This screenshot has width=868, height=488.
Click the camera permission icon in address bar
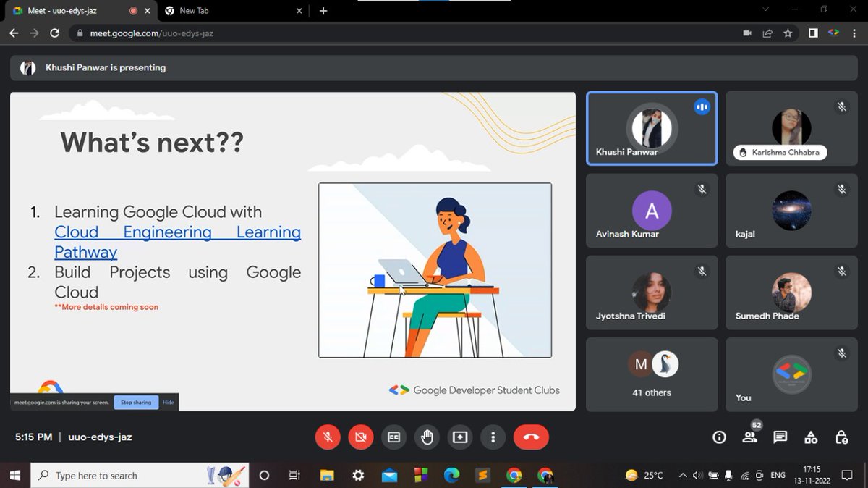(x=746, y=33)
